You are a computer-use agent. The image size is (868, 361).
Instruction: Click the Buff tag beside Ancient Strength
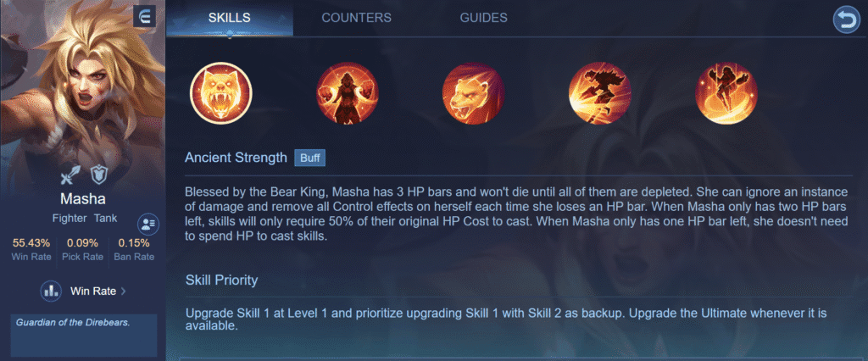coord(310,158)
